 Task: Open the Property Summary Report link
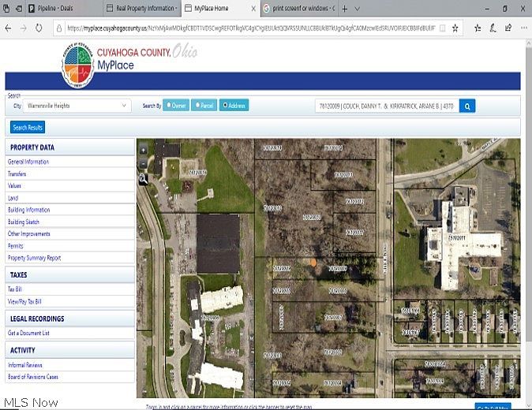point(34,258)
